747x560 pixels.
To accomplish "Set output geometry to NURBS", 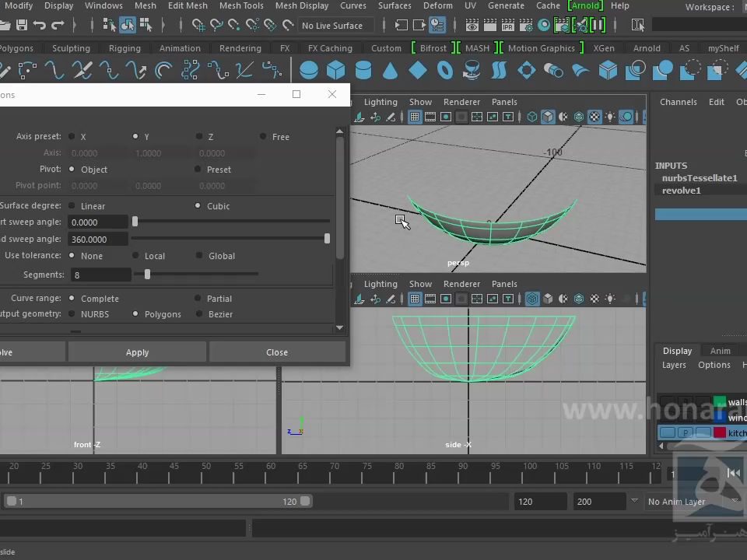I will (72, 314).
